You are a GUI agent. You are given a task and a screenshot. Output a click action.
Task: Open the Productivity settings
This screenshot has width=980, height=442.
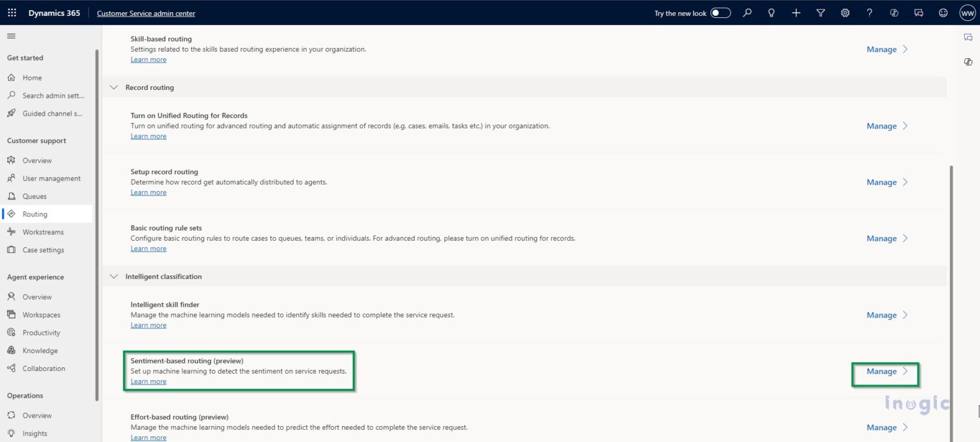click(42, 332)
